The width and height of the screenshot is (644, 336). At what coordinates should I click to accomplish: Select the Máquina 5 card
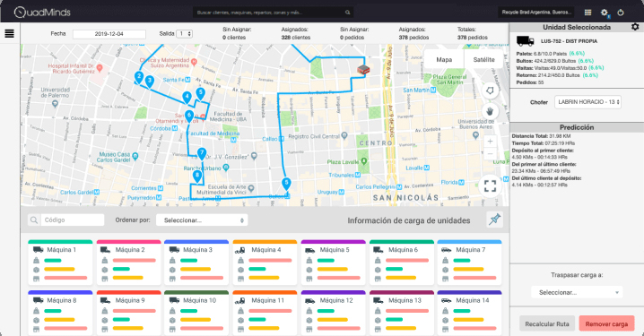point(333,263)
